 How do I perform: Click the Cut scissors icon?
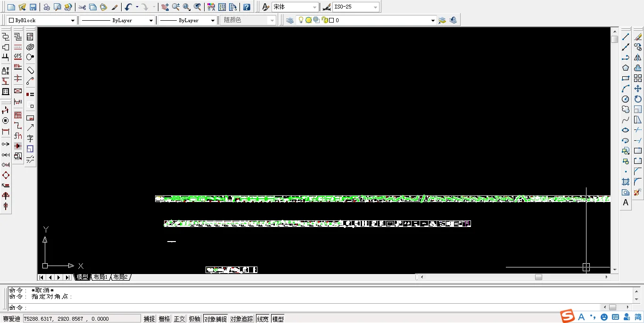pos(82,7)
